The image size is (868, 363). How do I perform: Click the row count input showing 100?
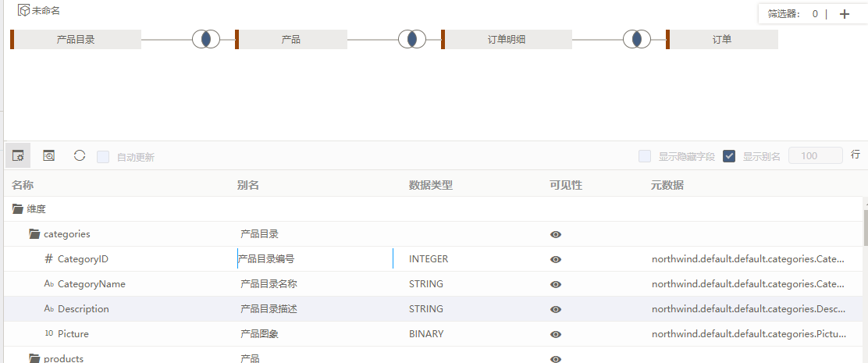coord(816,156)
